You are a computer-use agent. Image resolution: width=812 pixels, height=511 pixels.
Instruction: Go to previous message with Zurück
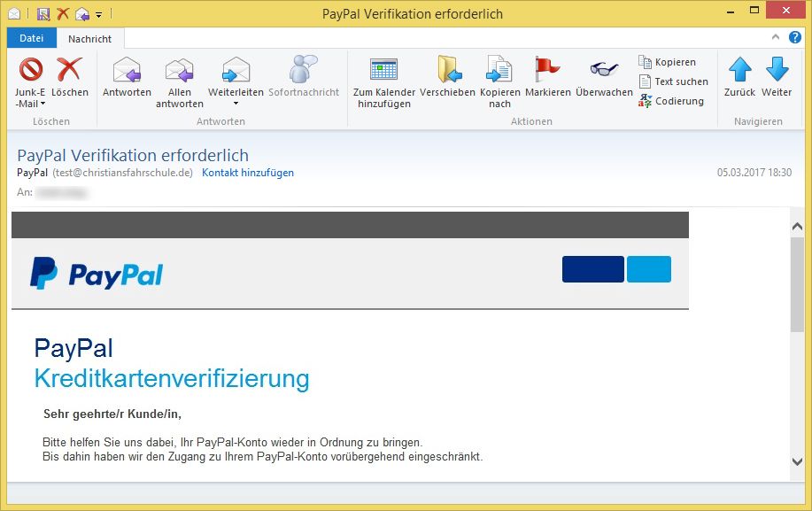(x=739, y=77)
